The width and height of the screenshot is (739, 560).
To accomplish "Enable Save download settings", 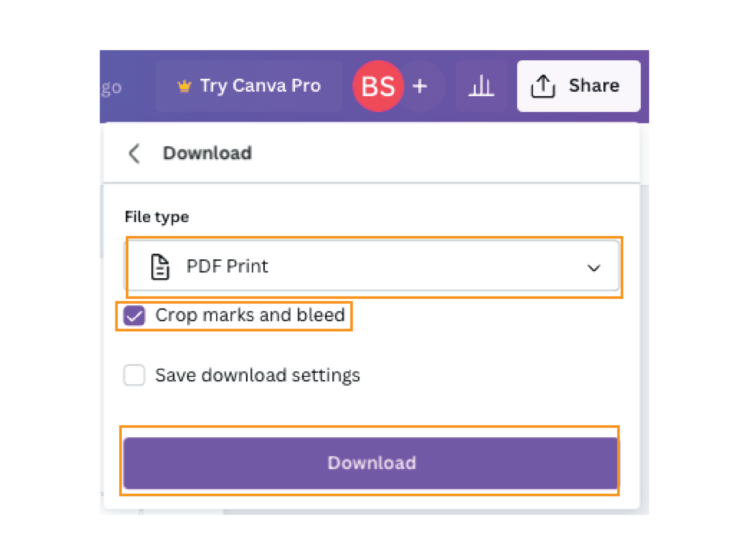I will pos(134,376).
